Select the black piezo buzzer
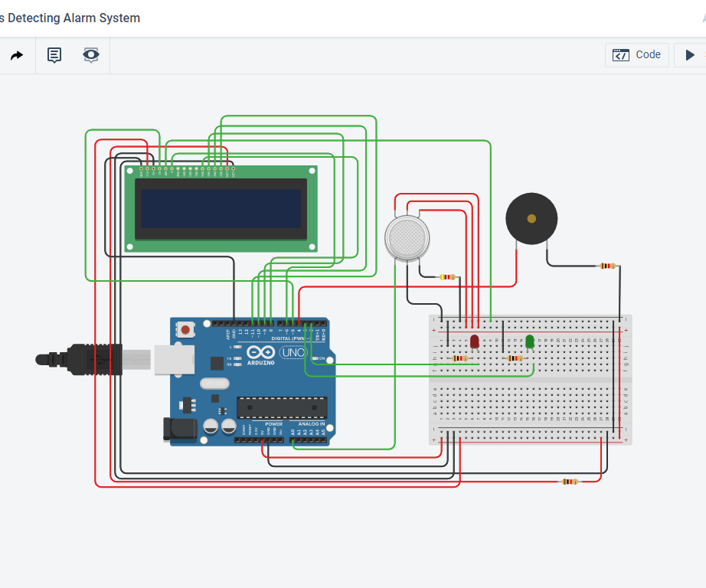Image resolution: width=706 pixels, height=588 pixels. tap(531, 217)
